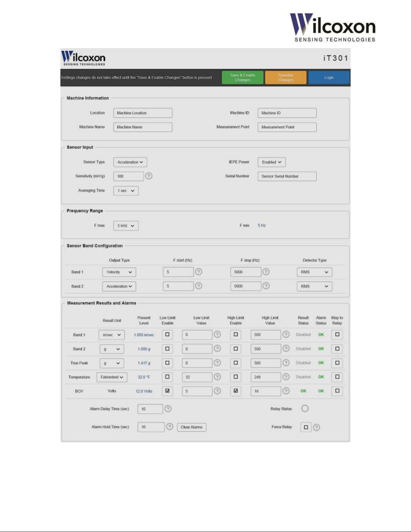
Task: Open help for Temperature low limit value
Action: tap(217, 377)
